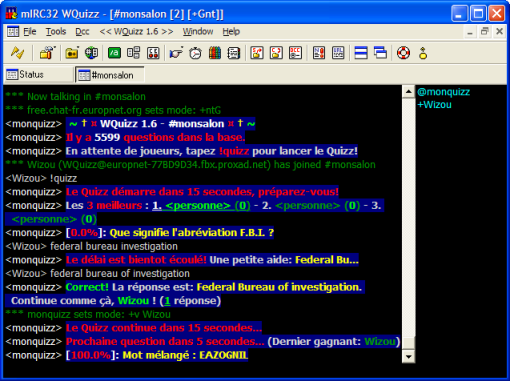Click the 'Mot mélangé : EAZOGNIL' line
510x381 pixels.
point(185,355)
